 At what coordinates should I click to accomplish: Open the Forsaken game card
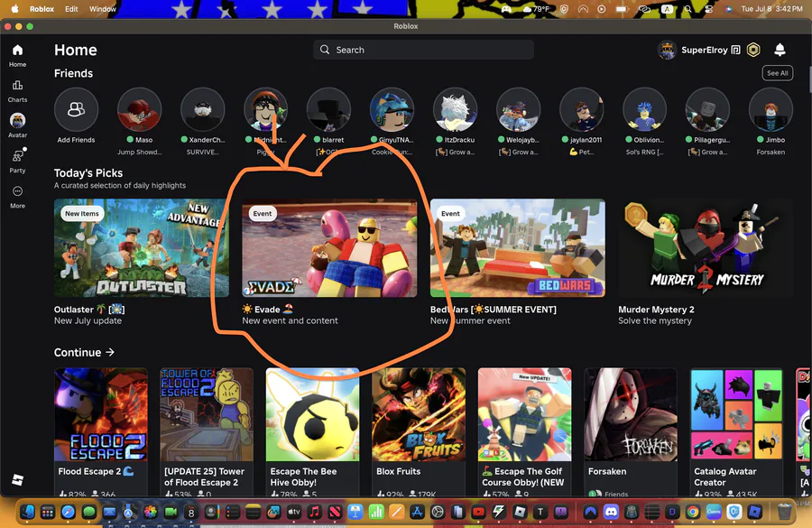pyautogui.click(x=631, y=431)
